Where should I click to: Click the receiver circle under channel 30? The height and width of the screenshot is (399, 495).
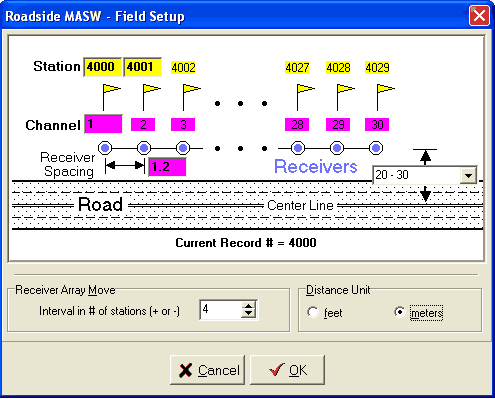click(x=376, y=148)
